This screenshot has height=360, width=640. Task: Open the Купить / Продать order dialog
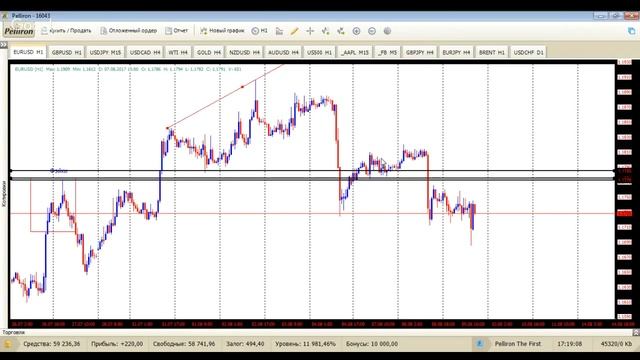[66, 31]
